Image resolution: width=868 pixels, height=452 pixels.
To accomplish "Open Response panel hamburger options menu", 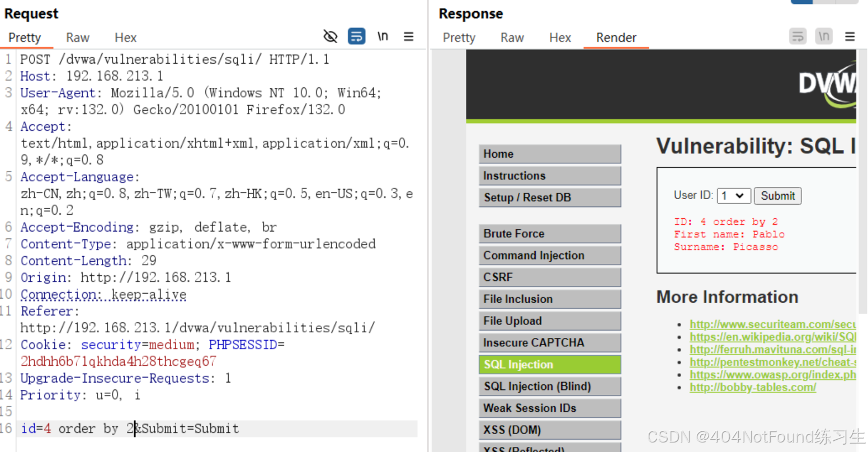I will click(x=850, y=37).
